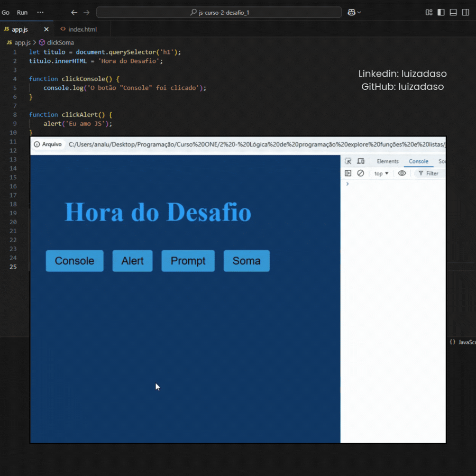Toggle the primary side bar

(x=441, y=13)
